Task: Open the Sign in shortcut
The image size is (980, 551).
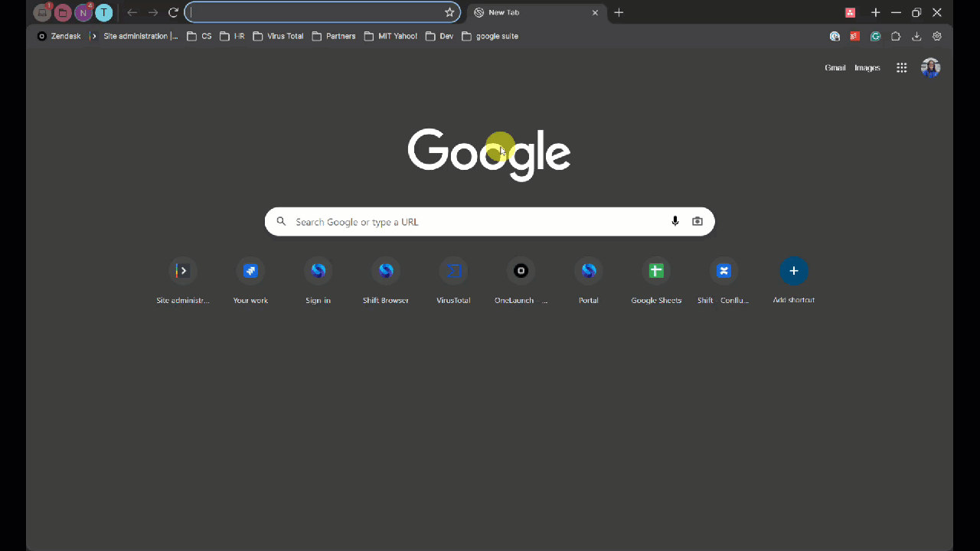Action: (318, 280)
